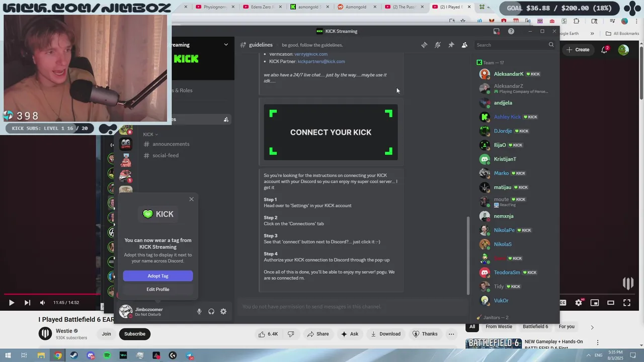Click KICK tag next to DJordje
The width and height of the screenshot is (644, 362).
click(521, 131)
